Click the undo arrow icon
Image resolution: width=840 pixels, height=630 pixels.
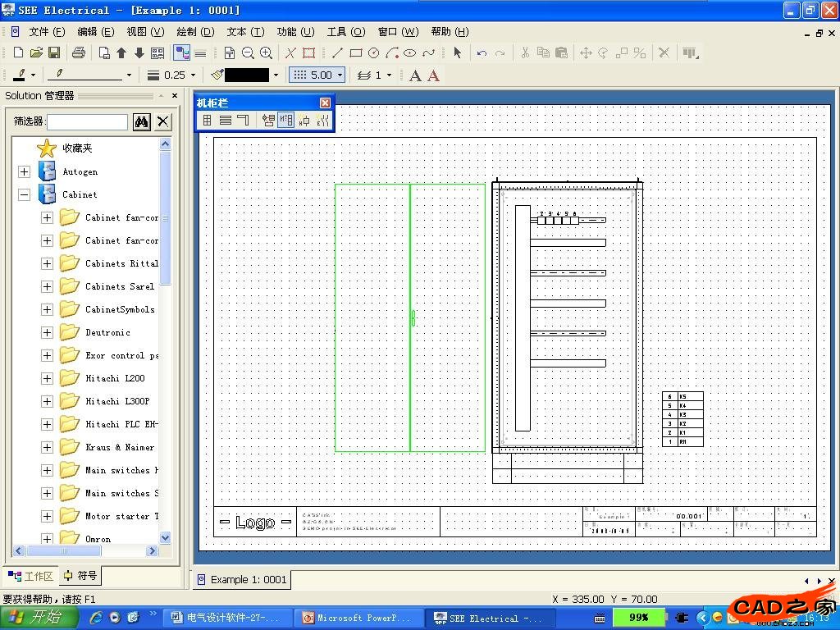tap(482, 53)
